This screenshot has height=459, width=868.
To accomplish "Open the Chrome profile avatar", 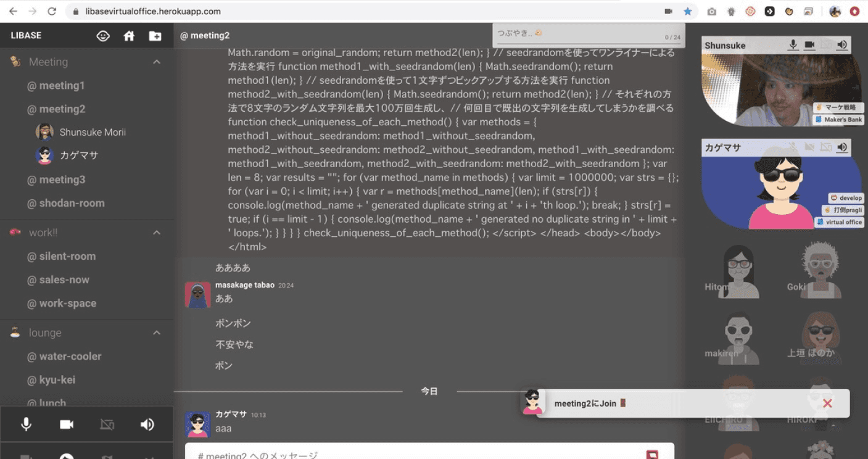I will 835,11.
